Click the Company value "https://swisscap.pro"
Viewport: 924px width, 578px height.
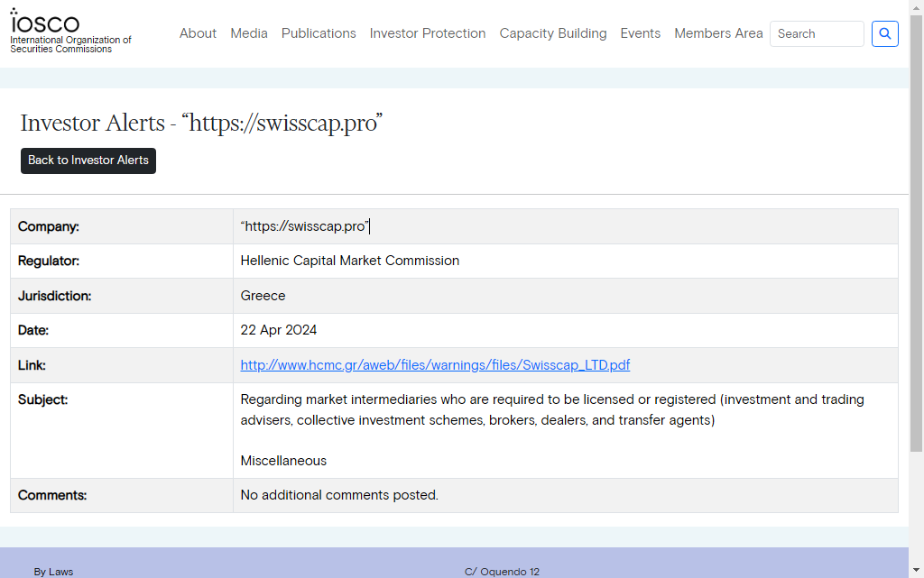point(305,226)
